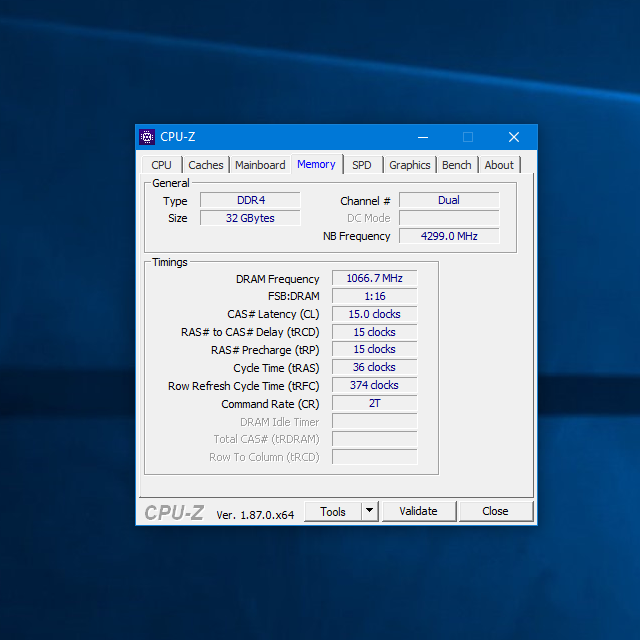Click the "DC Mode" label

click(369, 218)
